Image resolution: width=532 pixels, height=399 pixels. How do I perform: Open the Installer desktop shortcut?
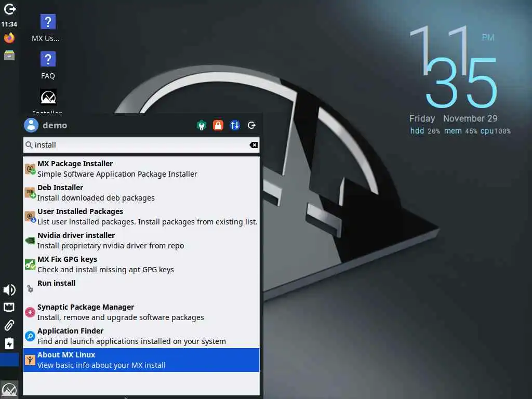click(48, 101)
